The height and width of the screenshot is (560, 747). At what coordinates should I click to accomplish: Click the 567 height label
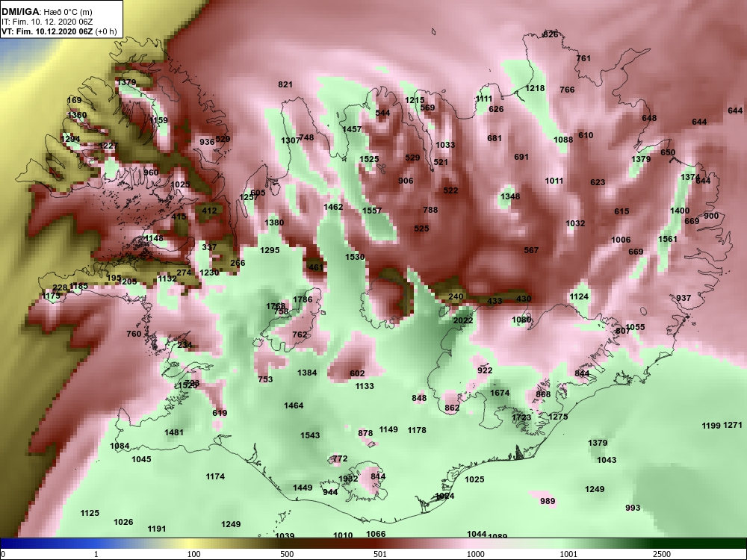coord(531,250)
